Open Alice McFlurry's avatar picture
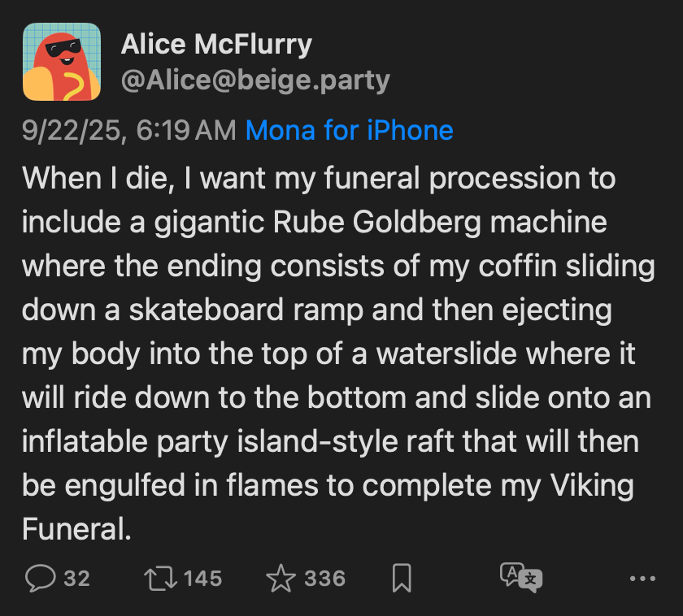The width and height of the screenshot is (683, 616). 62,62
